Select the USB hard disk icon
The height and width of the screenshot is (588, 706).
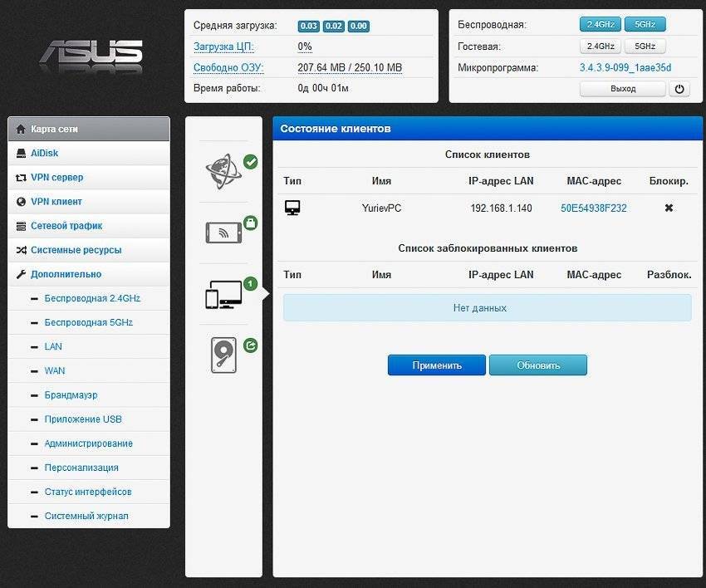[x=223, y=355]
